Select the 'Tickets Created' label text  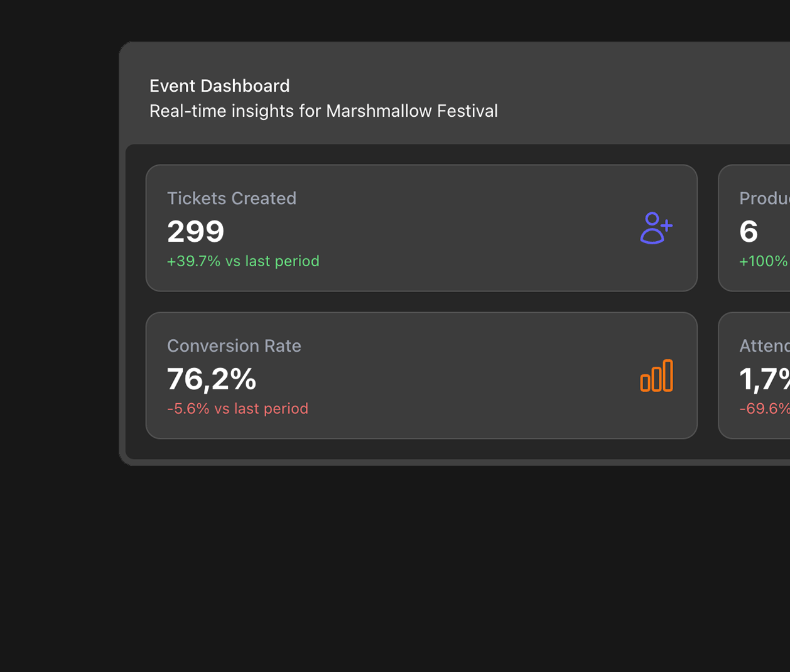pos(232,198)
